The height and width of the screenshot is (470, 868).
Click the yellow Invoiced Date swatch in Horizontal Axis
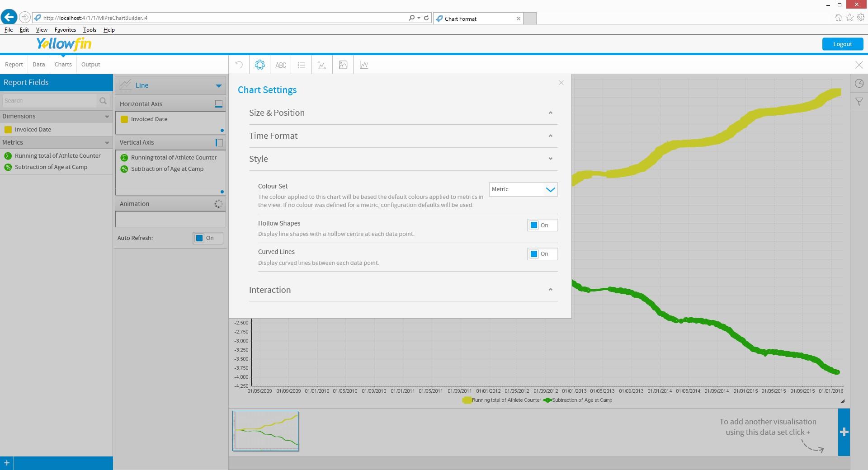coord(124,119)
